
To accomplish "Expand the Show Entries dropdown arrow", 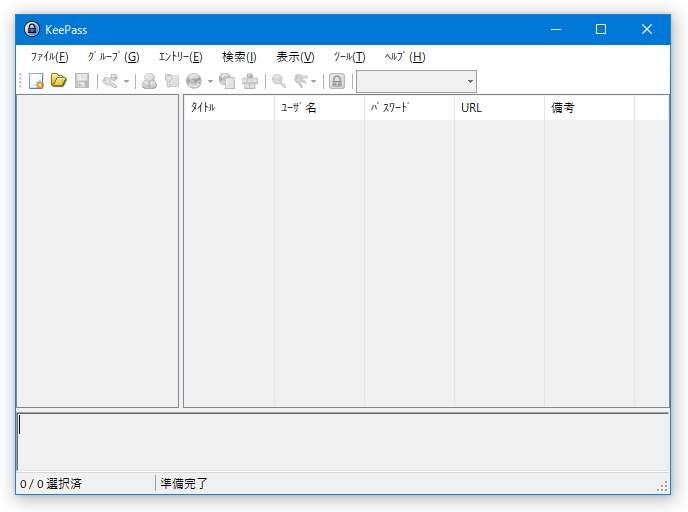I will click(x=313, y=81).
